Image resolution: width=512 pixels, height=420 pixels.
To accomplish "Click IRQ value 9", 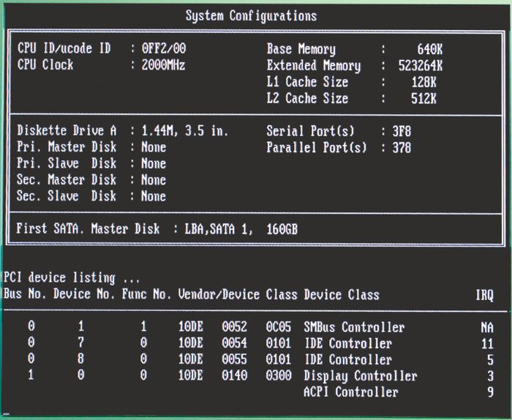I will click(x=491, y=393).
